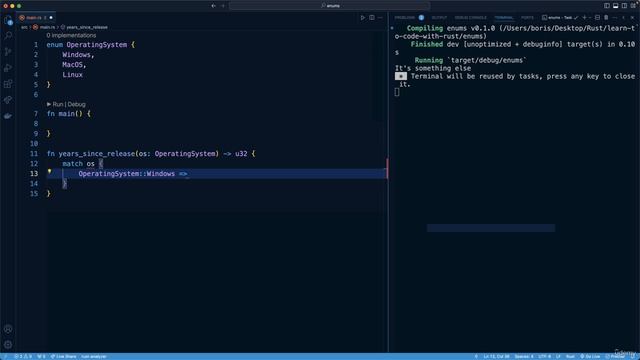Click the Go Live status bar button

pyautogui.click(x=590, y=356)
